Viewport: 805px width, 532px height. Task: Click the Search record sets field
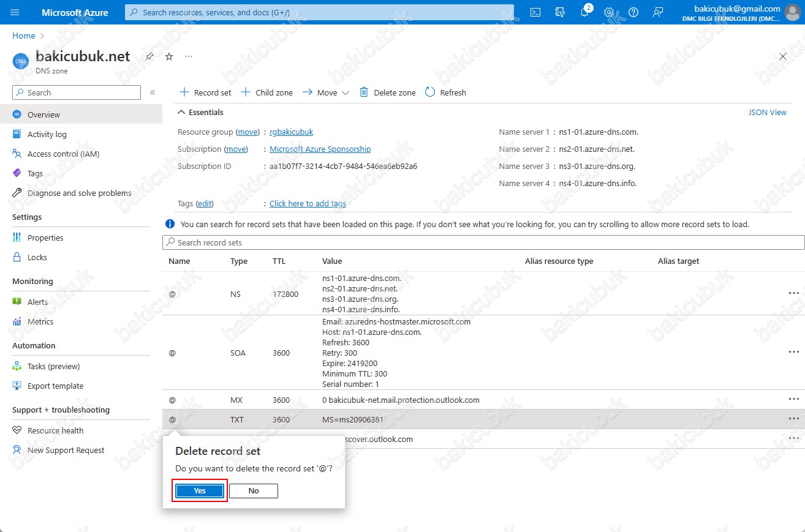[x=483, y=242]
